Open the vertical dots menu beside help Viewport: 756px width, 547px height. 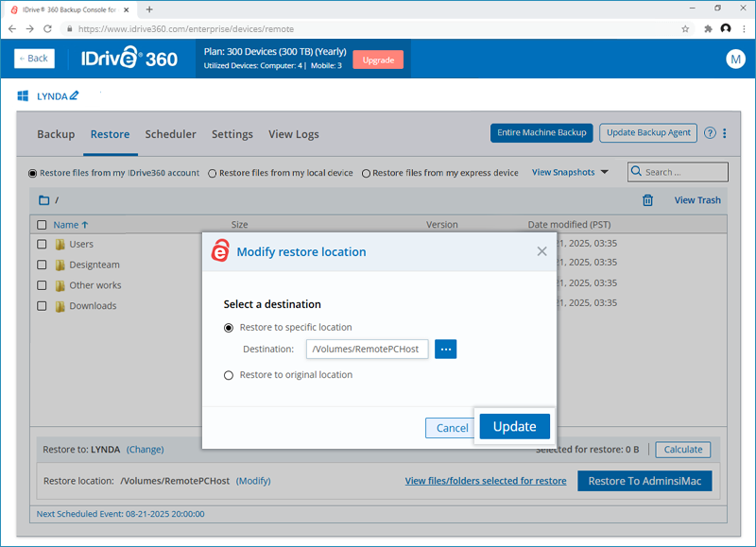click(724, 133)
